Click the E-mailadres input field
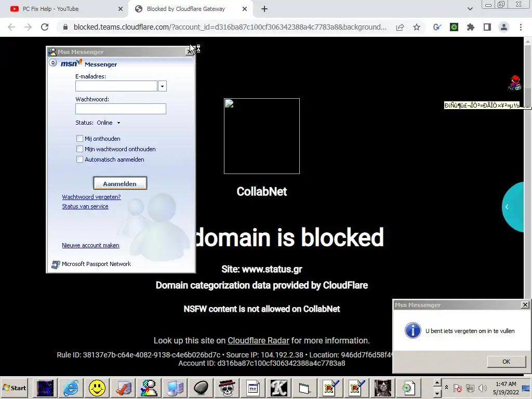This screenshot has width=532, height=399. pyautogui.click(x=116, y=86)
